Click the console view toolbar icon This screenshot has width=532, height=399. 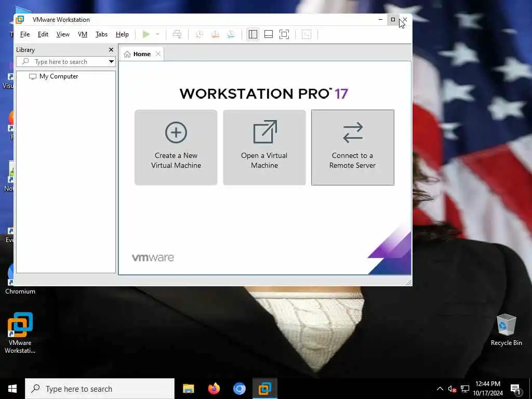click(307, 34)
